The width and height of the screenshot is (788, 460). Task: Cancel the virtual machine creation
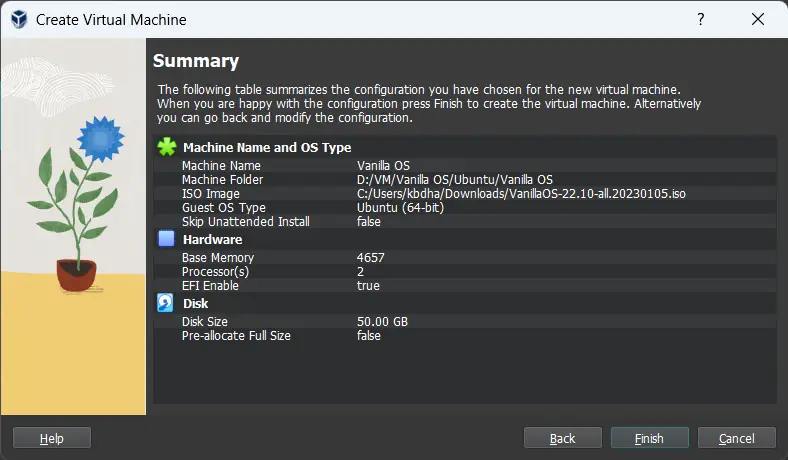tap(736, 438)
